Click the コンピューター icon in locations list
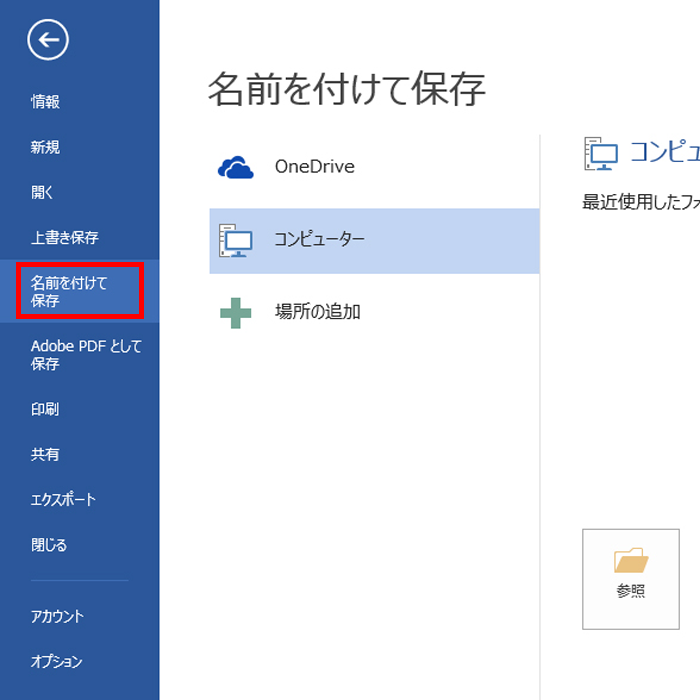Viewport: 700px width, 700px height. pyautogui.click(x=236, y=240)
